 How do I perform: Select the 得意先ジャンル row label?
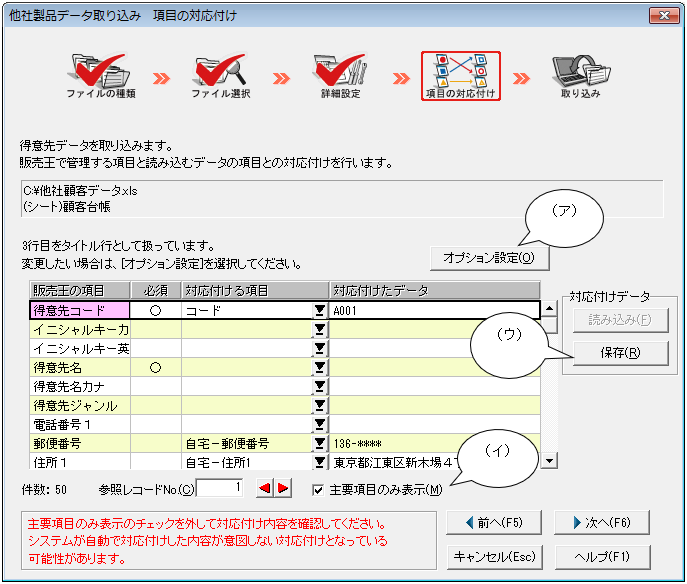pyautogui.click(x=80, y=405)
